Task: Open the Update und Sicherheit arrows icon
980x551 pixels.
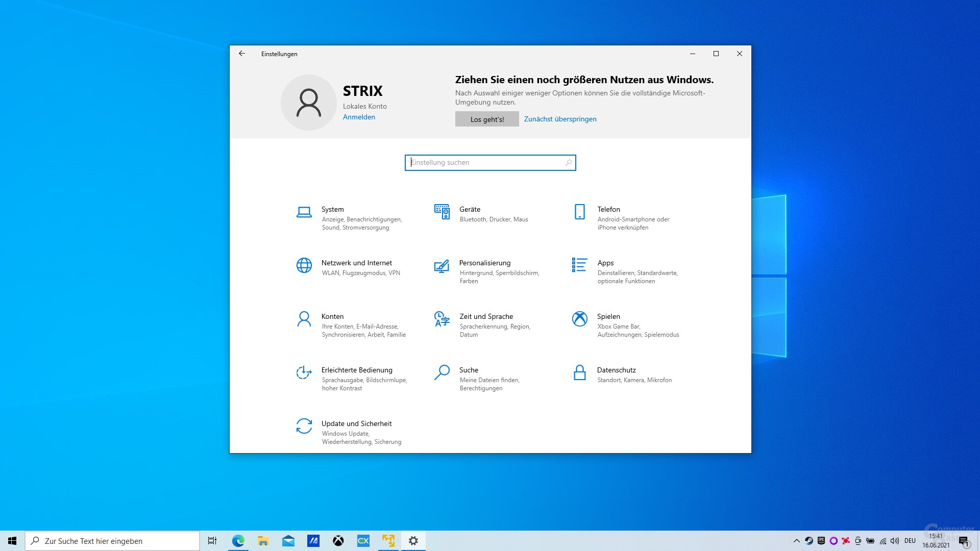Action: tap(304, 426)
